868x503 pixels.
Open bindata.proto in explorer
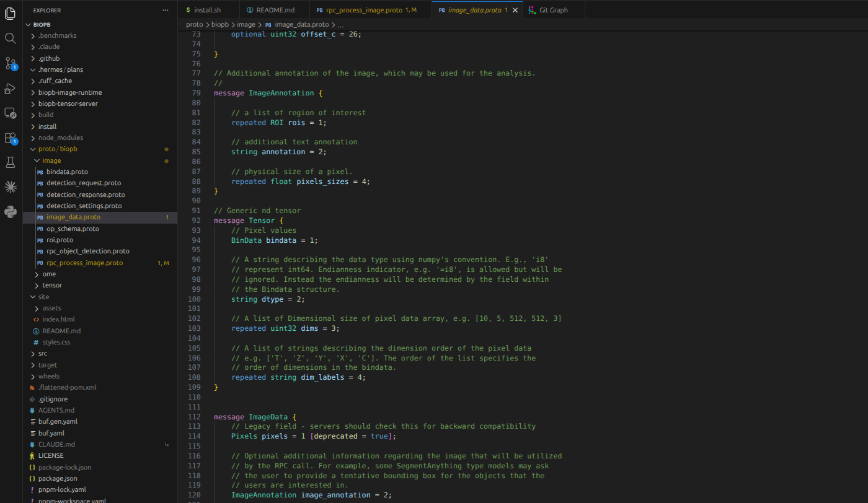pos(67,172)
